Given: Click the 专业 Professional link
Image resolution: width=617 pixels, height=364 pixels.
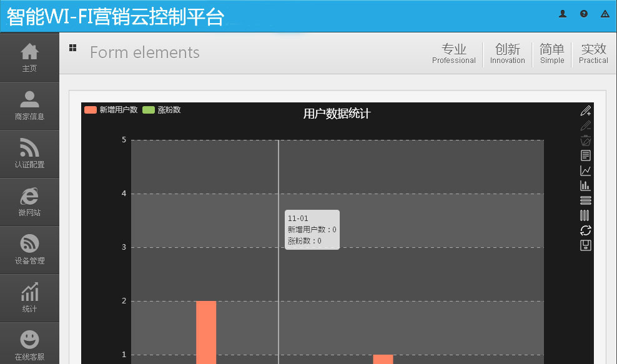Looking at the screenshot, I should 454,54.
